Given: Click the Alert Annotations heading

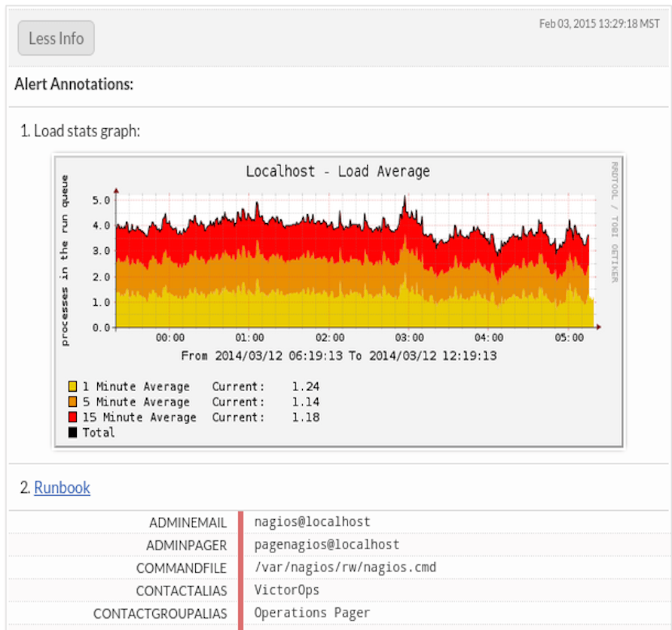Looking at the screenshot, I should 74,84.
